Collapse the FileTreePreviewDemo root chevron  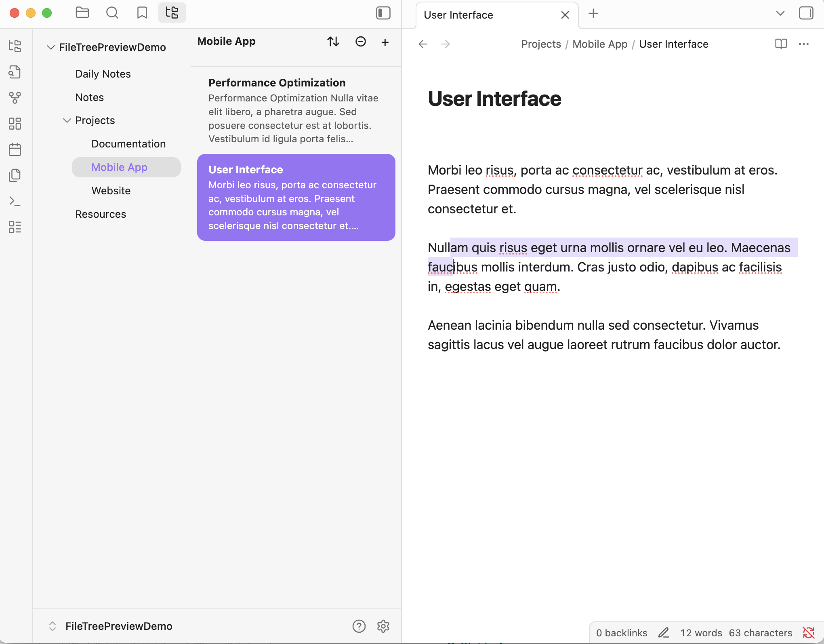[51, 47]
